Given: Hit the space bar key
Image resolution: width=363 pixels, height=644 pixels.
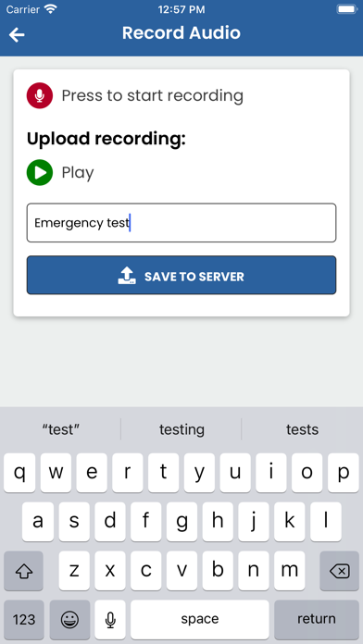Looking at the screenshot, I should pyautogui.click(x=200, y=619).
